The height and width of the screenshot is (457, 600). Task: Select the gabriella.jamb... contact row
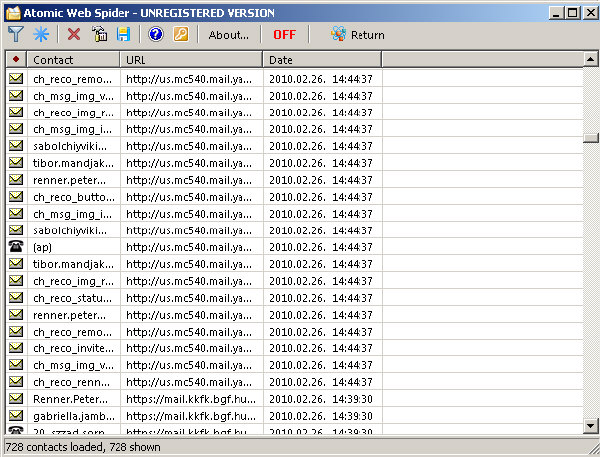pos(295,416)
